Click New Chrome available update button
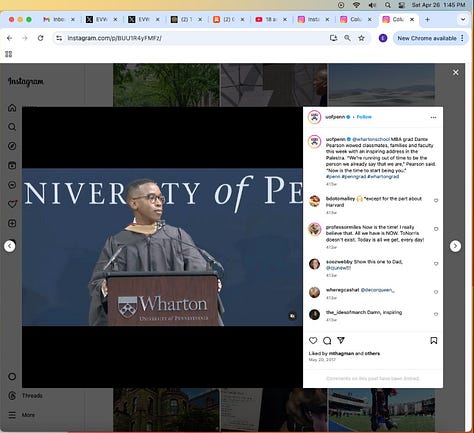The height and width of the screenshot is (433, 474). [427, 38]
